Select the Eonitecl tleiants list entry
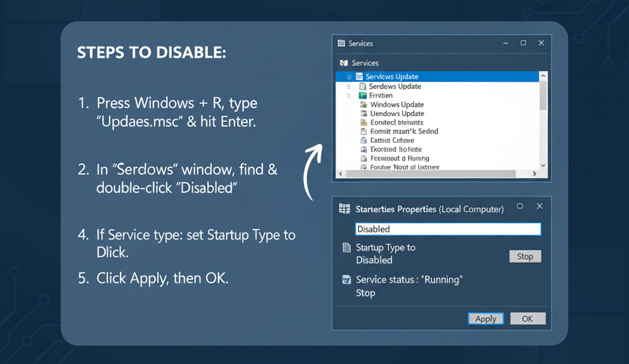629x364 pixels. coord(396,122)
